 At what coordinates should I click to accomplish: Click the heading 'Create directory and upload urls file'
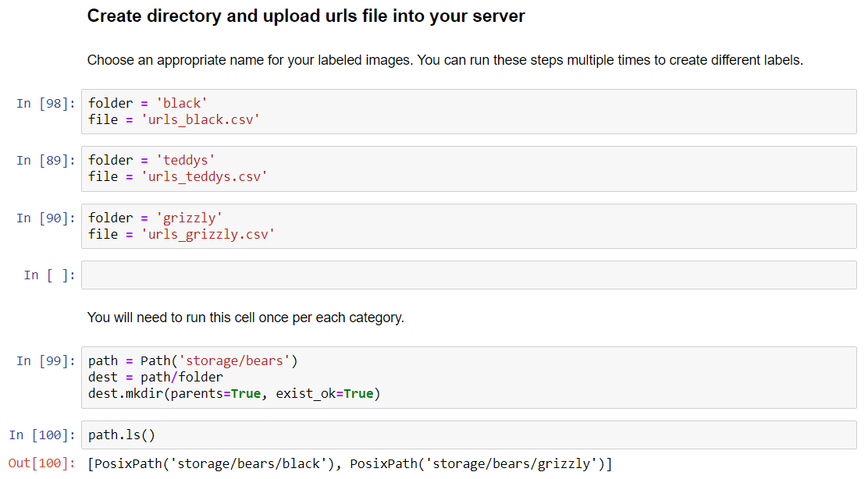coord(306,16)
